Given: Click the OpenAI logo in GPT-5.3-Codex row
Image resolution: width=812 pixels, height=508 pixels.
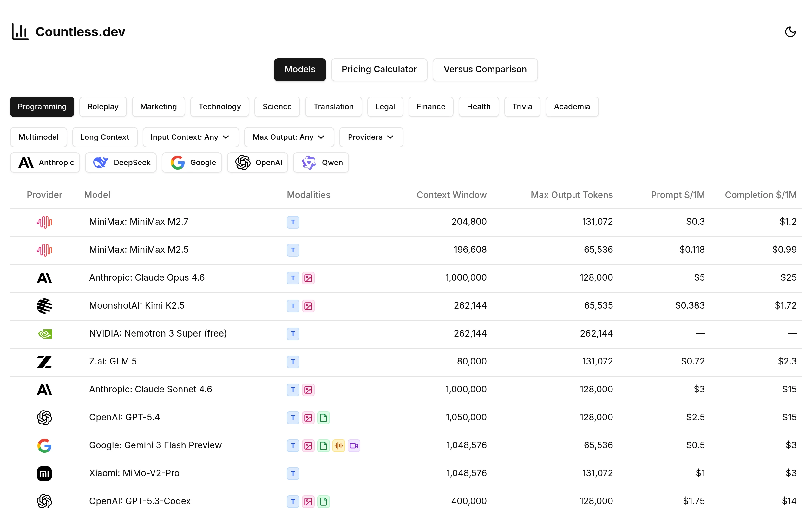Looking at the screenshot, I should coord(44,501).
